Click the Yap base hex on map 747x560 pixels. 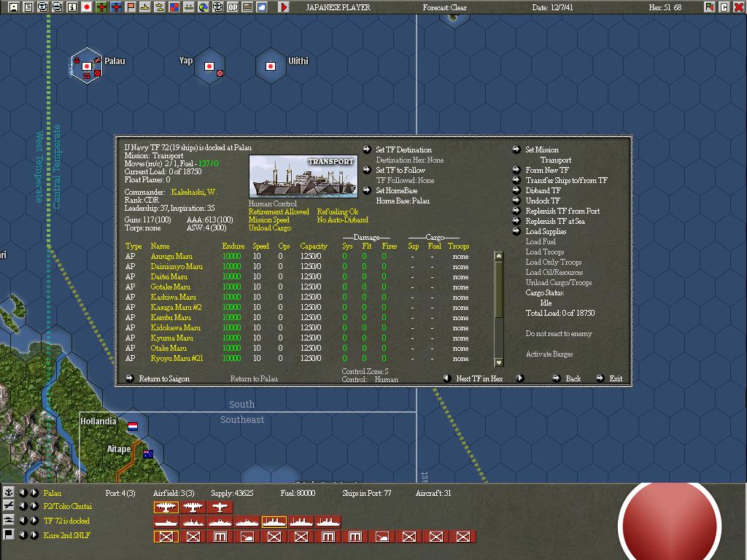(209, 66)
